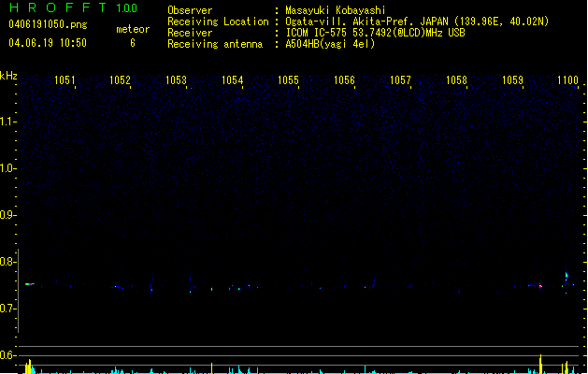Click the meteor count value 6
The width and height of the screenshot is (588, 374).
pos(133,43)
